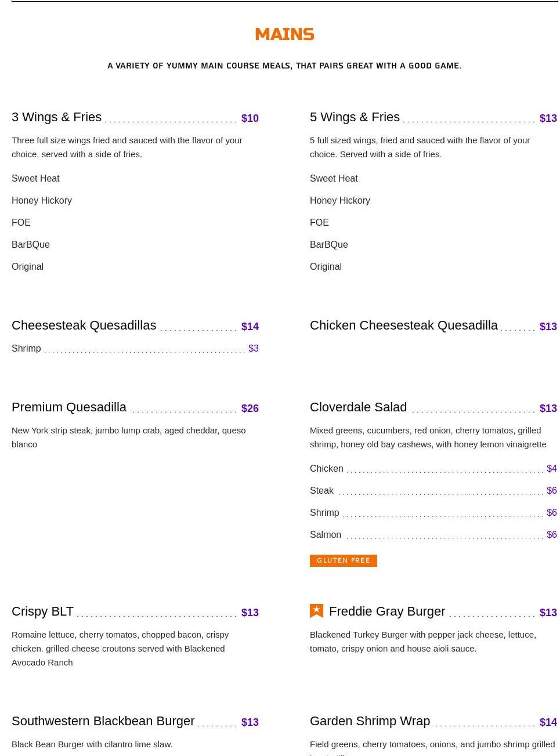Image resolution: width=560 pixels, height=756 pixels.
Task: Click the Crispy BLT title
Action: pos(42,612)
